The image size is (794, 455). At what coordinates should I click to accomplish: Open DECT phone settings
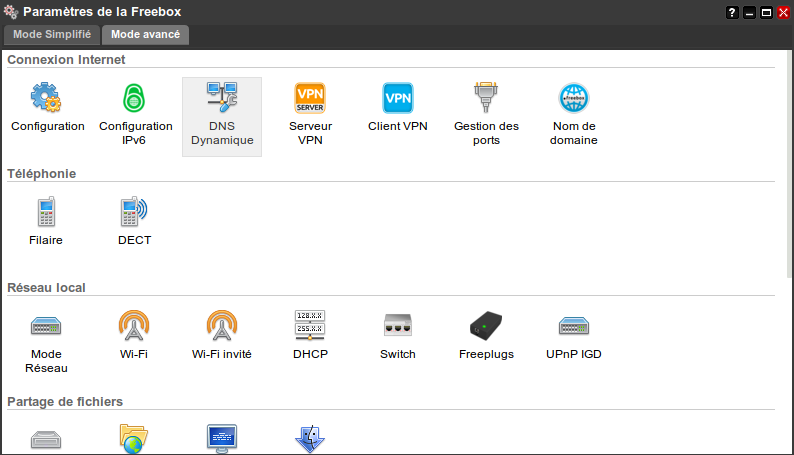click(x=135, y=212)
